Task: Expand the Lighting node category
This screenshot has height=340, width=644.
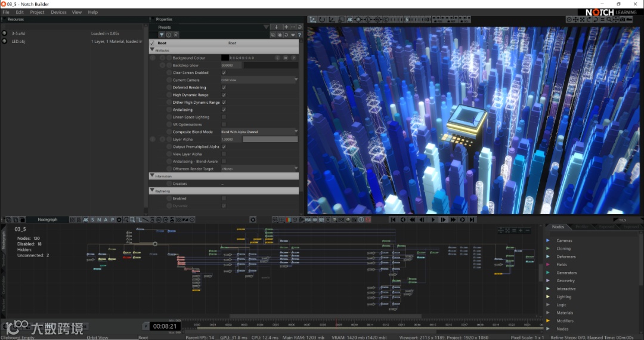Action: click(x=549, y=297)
